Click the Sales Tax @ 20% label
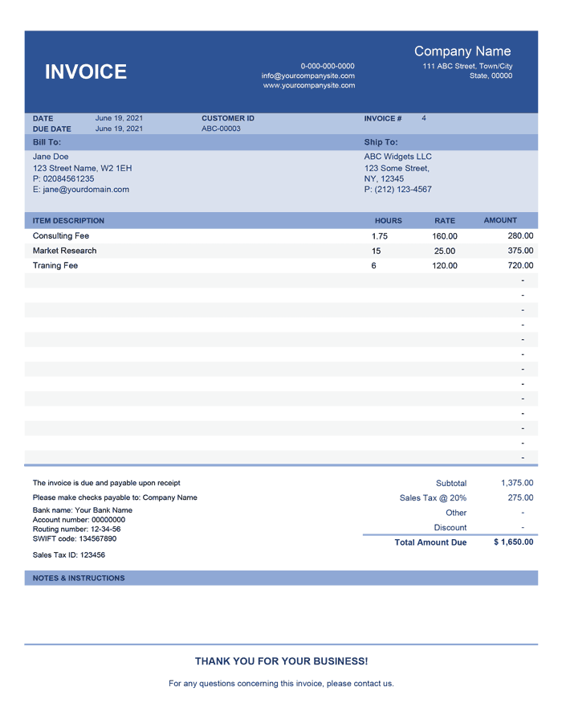The width and height of the screenshot is (562, 728). 433,497
